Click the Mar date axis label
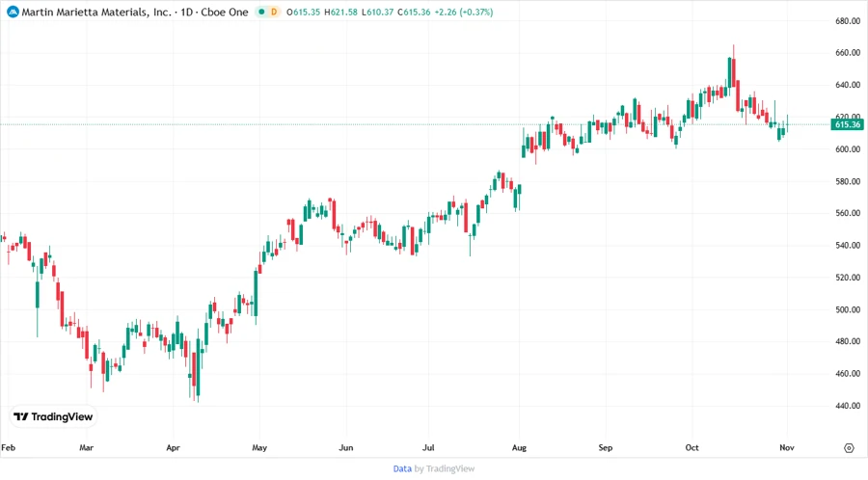Screen dimensions: 868x480 (87, 447)
